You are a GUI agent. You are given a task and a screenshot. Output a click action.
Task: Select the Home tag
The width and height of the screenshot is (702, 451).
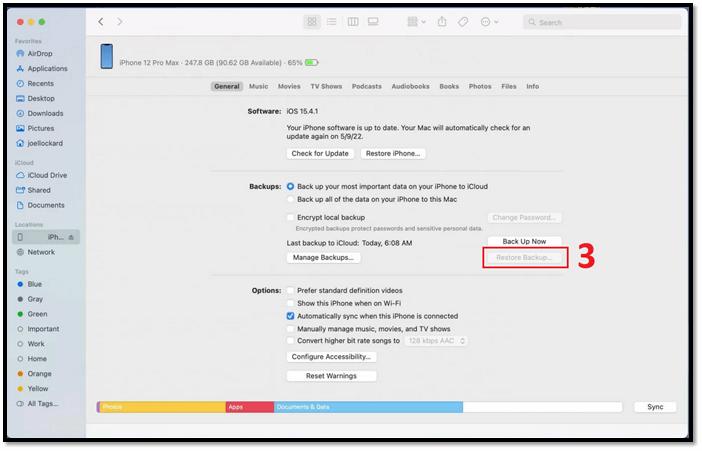coord(37,359)
